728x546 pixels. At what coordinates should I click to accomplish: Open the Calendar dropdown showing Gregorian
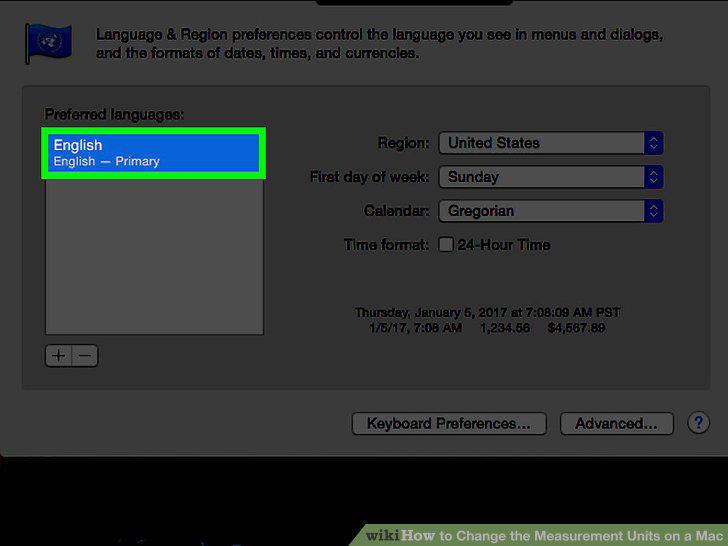[551, 211]
